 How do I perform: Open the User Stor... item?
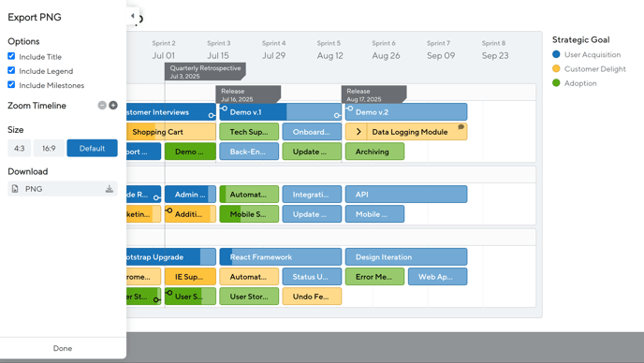pyautogui.click(x=249, y=296)
